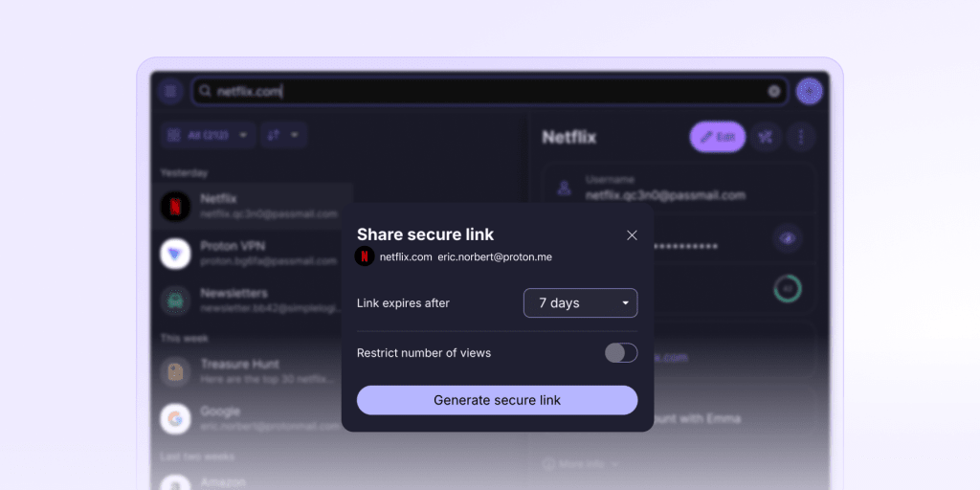Click the Edit button for Netflix

(718, 137)
